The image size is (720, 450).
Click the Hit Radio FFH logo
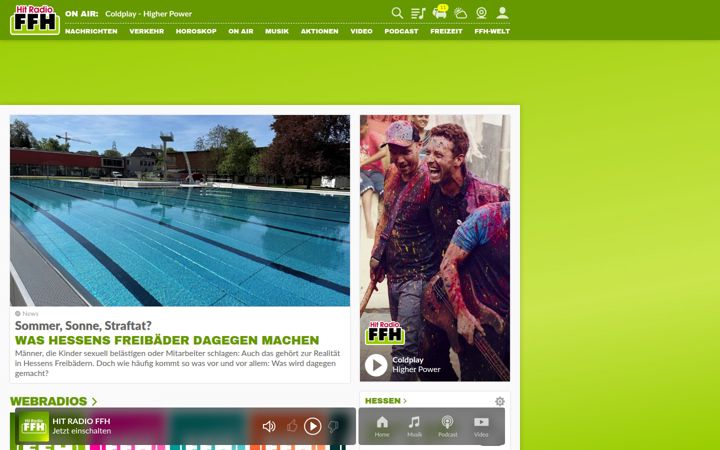tap(35, 20)
